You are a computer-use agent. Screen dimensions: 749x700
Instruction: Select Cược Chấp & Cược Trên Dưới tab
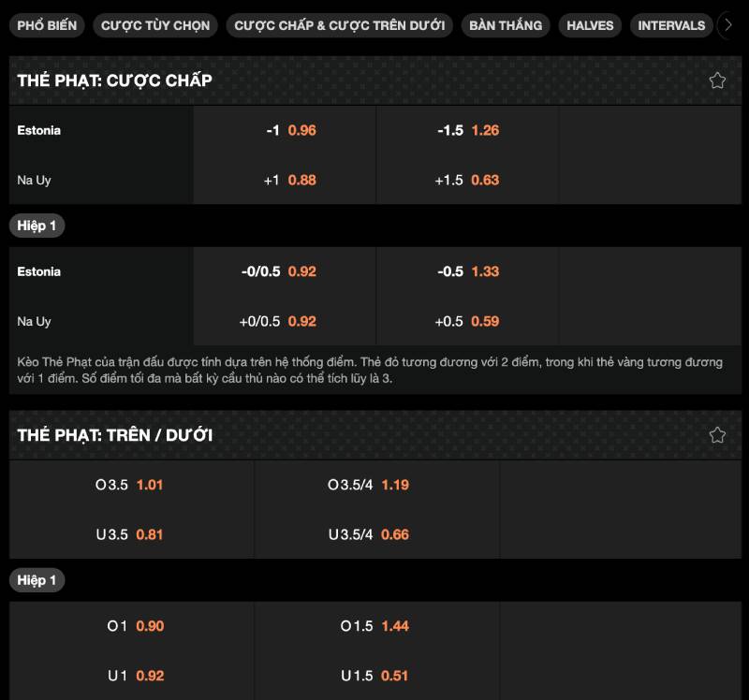click(x=339, y=25)
